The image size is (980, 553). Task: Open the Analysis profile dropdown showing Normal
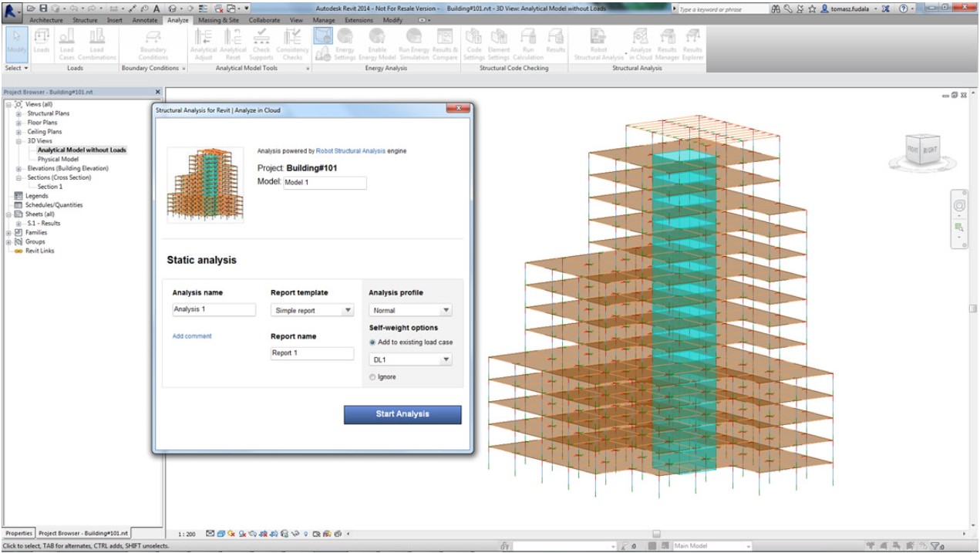[409, 309]
